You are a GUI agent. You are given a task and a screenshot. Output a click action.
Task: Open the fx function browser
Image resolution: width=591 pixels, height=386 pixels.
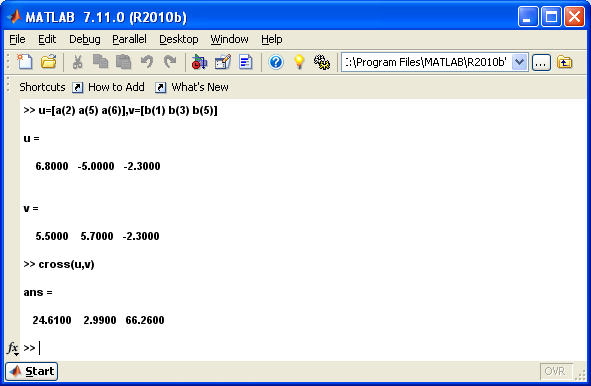click(x=12, y=348)
